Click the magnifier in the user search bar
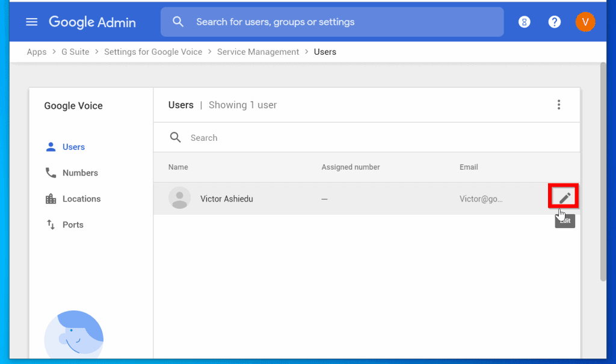This screenshot has height=364, width=616. click(x=175, y=137)
